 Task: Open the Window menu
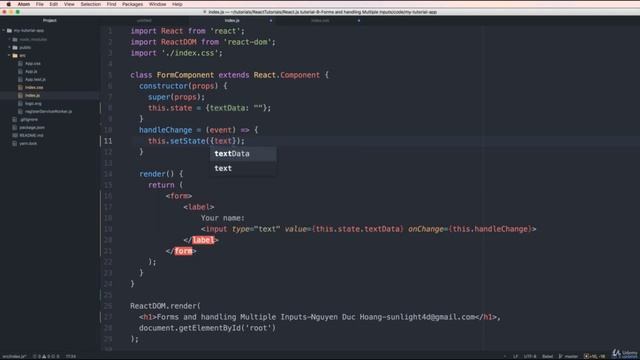(157, 4)
